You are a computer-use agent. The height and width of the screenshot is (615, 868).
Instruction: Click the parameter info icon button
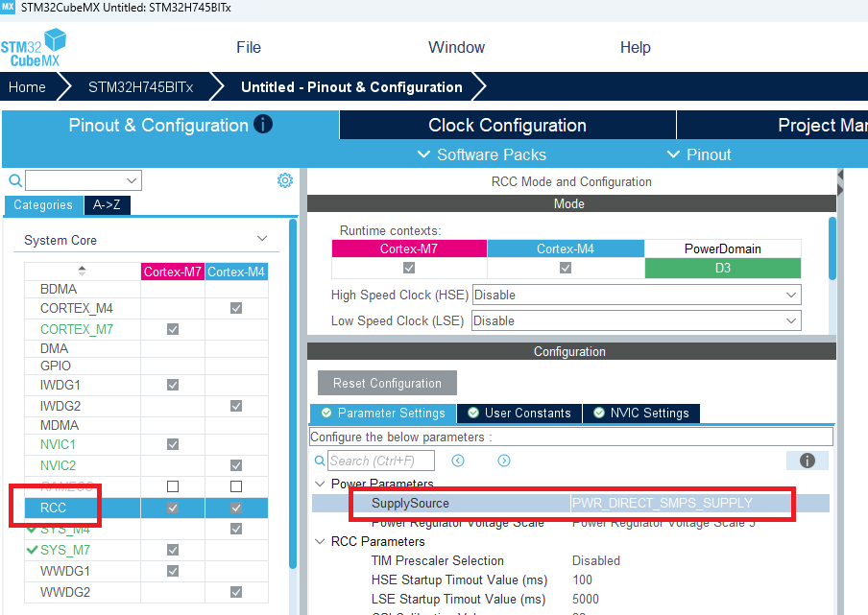point(808,461)
